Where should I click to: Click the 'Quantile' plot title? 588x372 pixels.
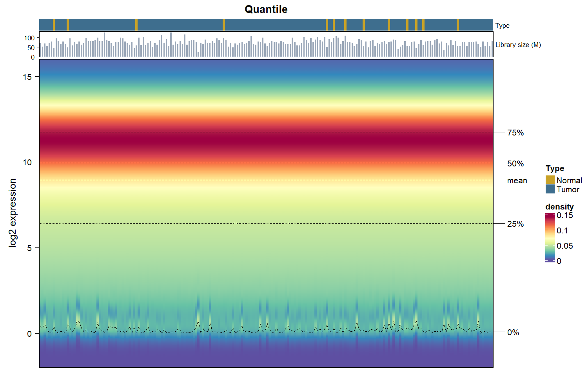(x=266, y=9)
